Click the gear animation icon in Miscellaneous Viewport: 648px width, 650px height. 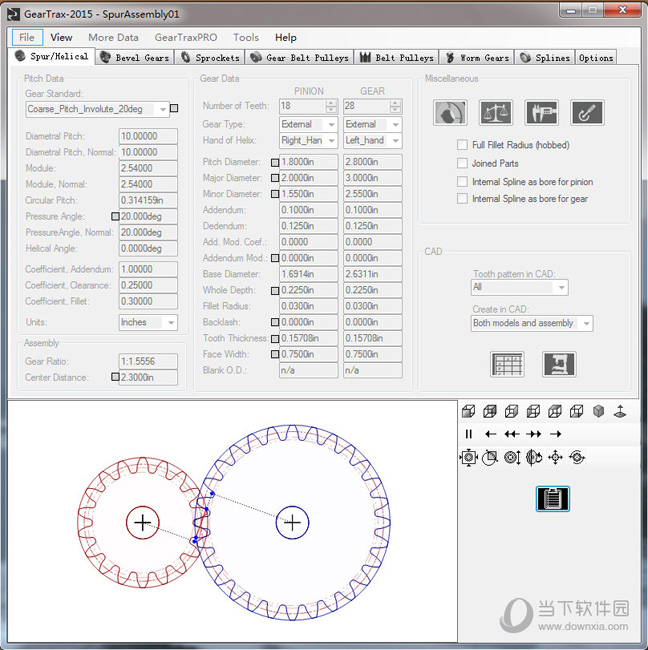point(450,112)
